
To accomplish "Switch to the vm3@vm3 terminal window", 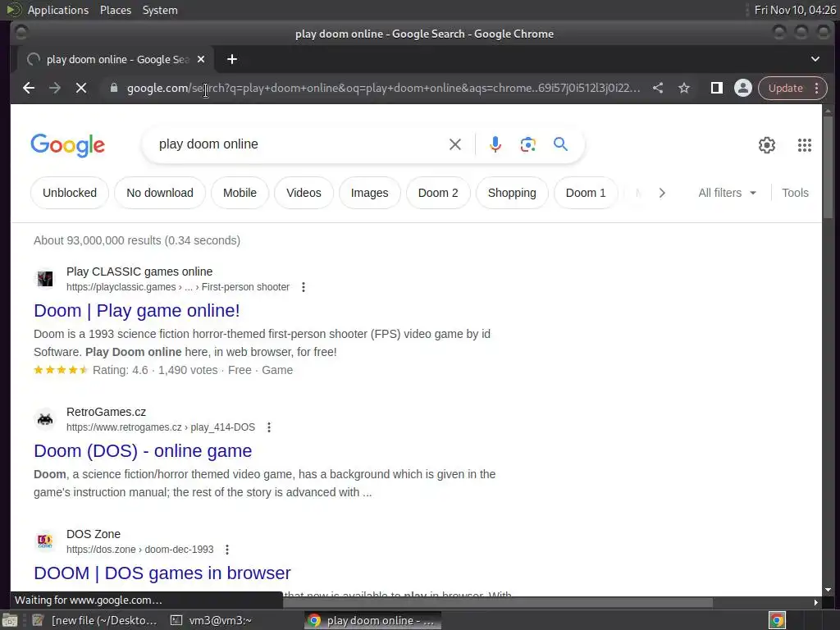I will pyautogui.click(x=211, y=620).
